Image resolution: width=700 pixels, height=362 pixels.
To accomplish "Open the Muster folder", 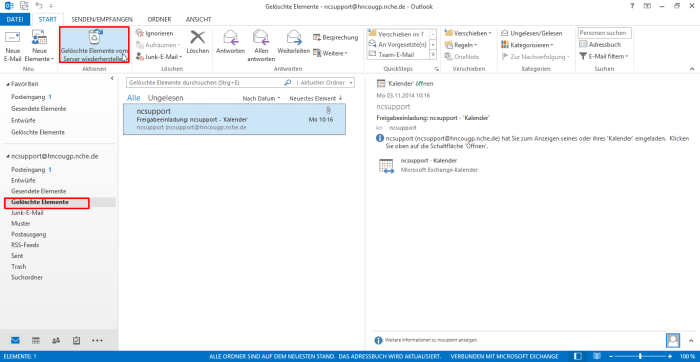I will [x=20, y=224].
